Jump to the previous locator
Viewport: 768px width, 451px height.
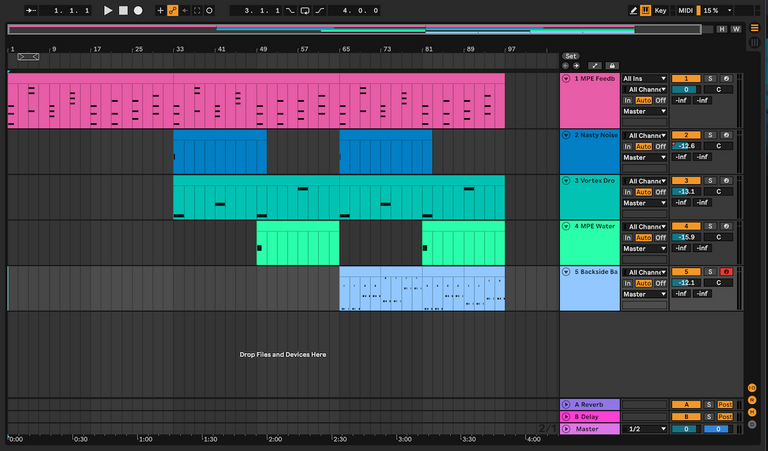pyautogui.click(x=566, y=66)
